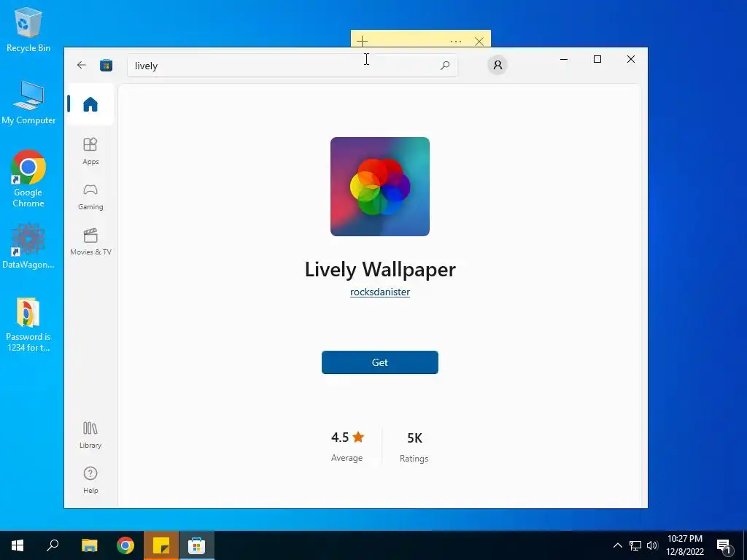
Task: Open the network tray icon
Action: (635, 545)
